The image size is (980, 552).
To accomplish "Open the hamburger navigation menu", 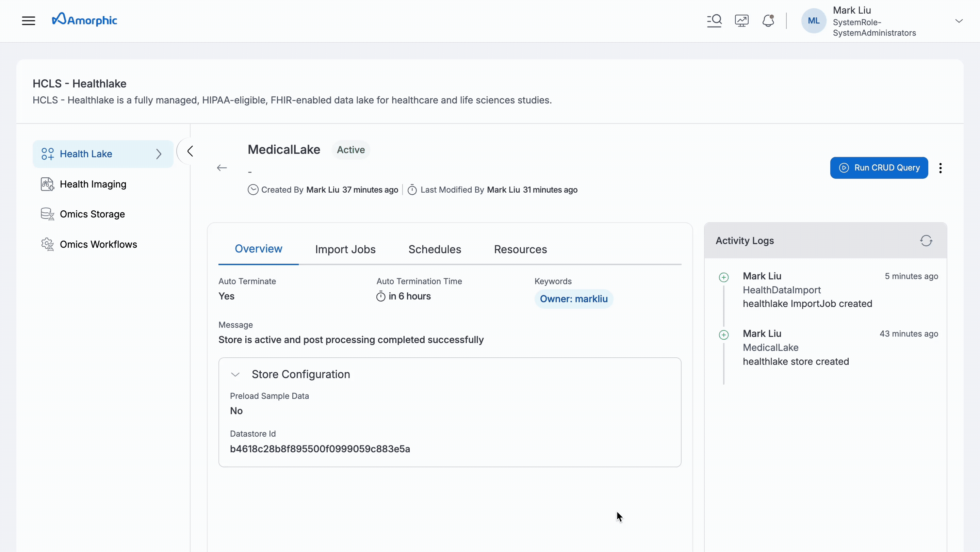I will [29, 20].
